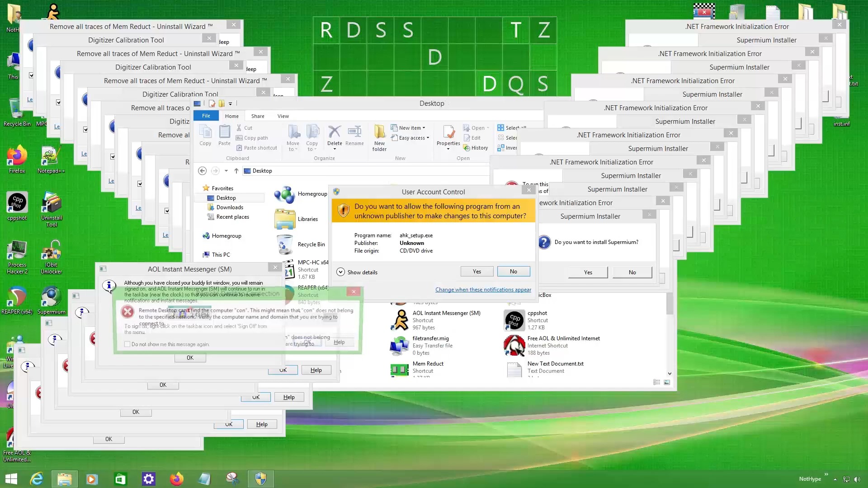Select Cut in the Clipboard group
Viewport: 868px width, 488px height.
(244, 128)
